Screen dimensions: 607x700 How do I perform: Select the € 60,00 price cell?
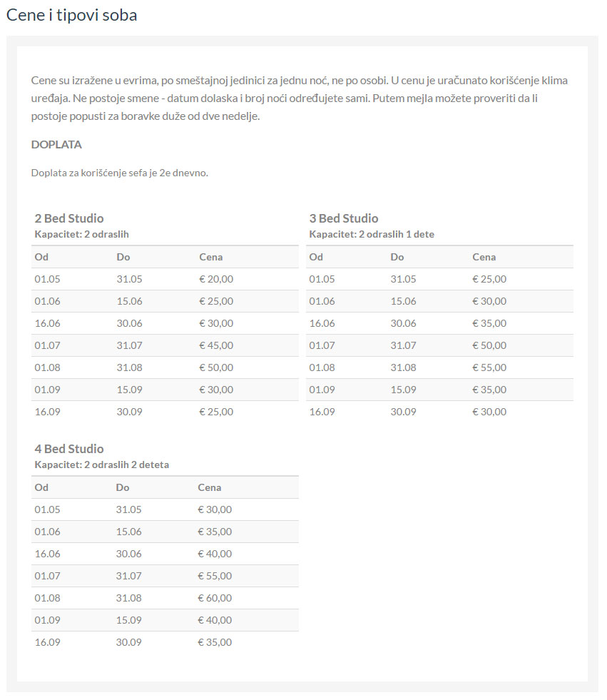click(215, 598)
